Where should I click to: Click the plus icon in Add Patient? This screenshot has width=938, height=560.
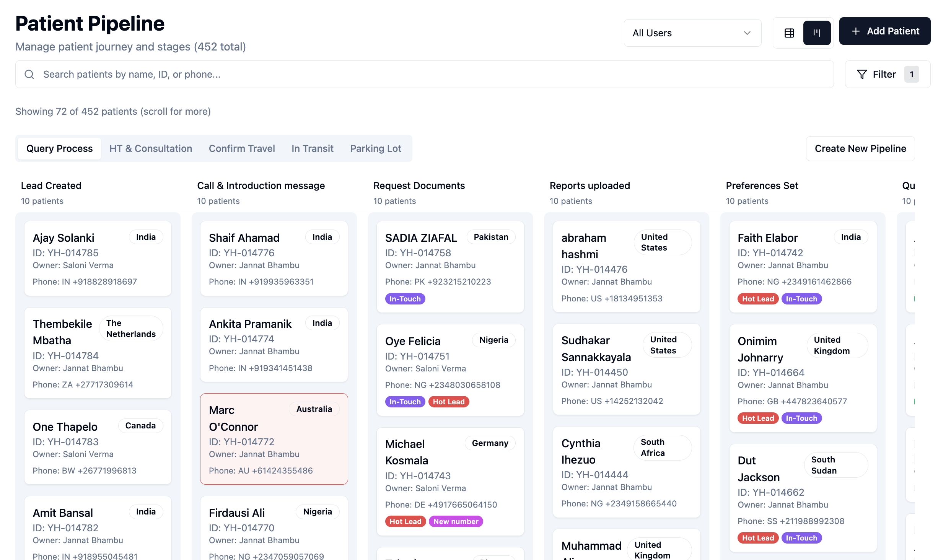856,31
